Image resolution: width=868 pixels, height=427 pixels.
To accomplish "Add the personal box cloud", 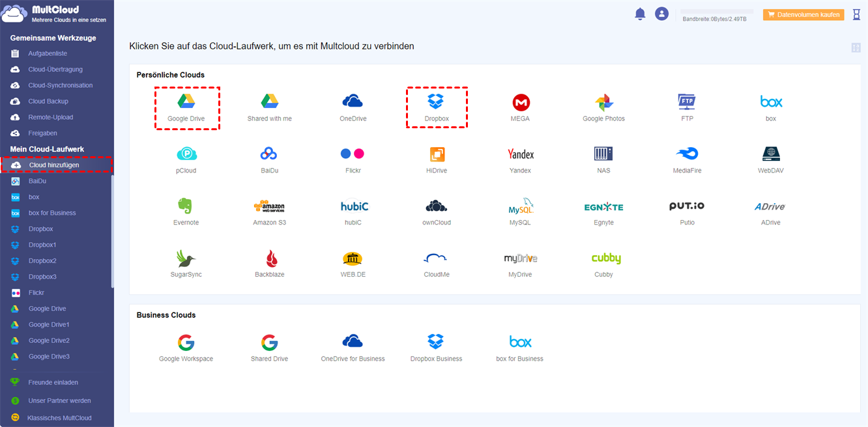I will 771,108.
